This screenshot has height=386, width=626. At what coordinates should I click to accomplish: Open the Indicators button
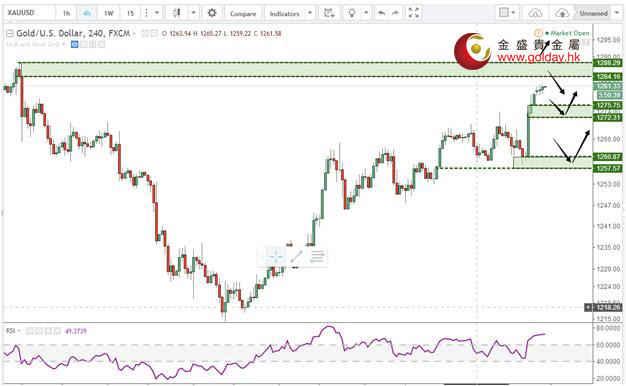point(284,13)
